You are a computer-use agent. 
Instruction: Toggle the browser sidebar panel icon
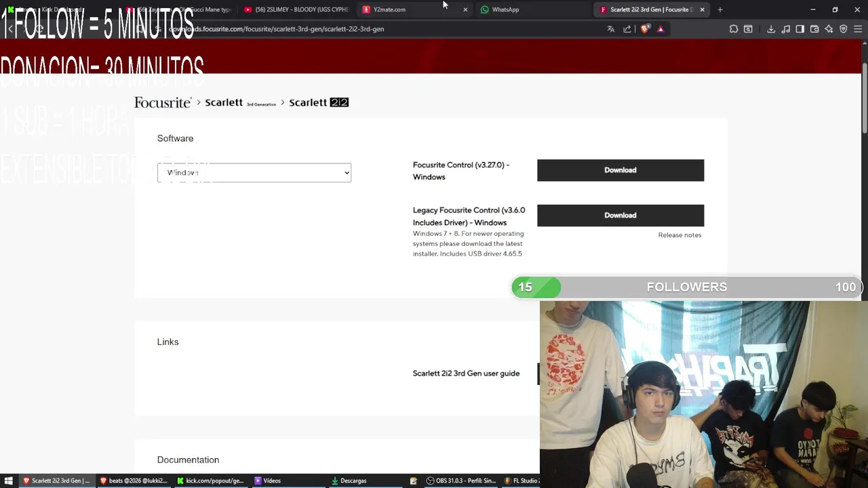[x=800, y=29]
